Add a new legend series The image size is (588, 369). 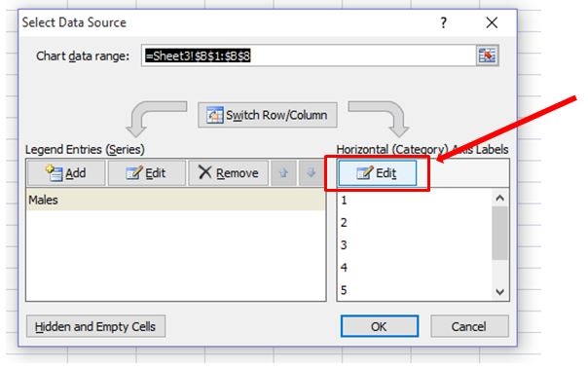click(66, 173)
